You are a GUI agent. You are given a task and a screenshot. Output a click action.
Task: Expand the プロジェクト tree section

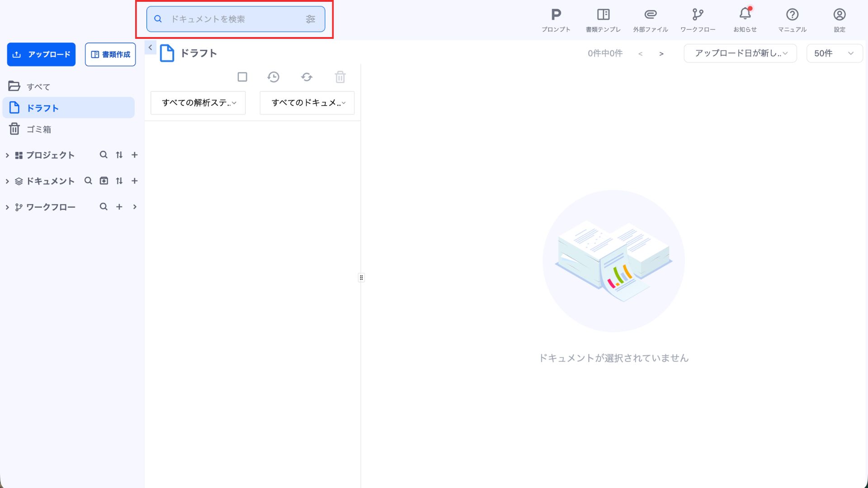7,155
